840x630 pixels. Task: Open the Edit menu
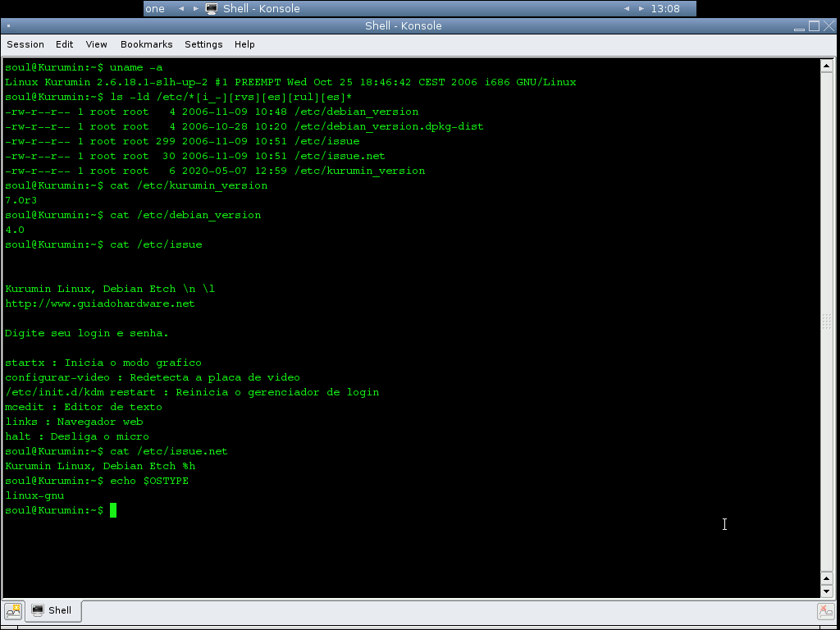tap(64, 44)
